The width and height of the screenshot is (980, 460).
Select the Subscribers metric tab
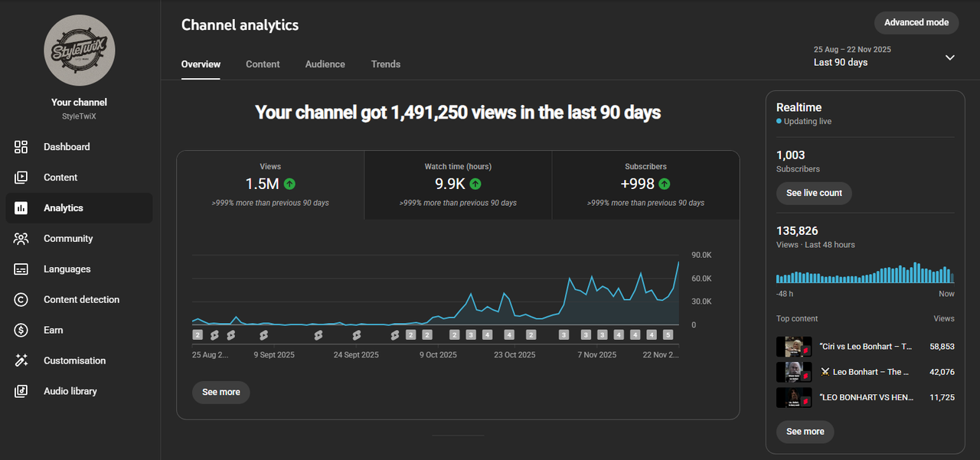click(x=645, y=185)
